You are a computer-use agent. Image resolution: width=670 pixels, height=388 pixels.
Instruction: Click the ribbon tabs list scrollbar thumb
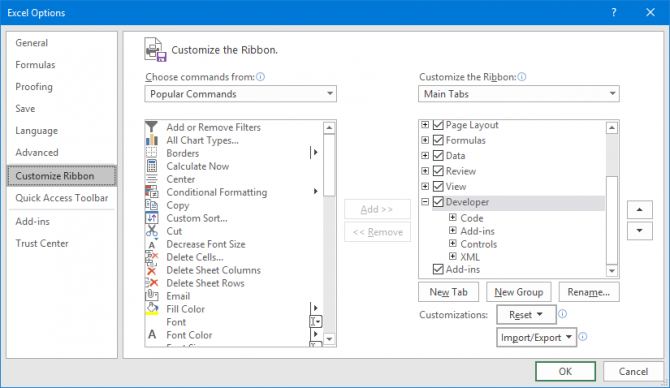pos(612,220)
